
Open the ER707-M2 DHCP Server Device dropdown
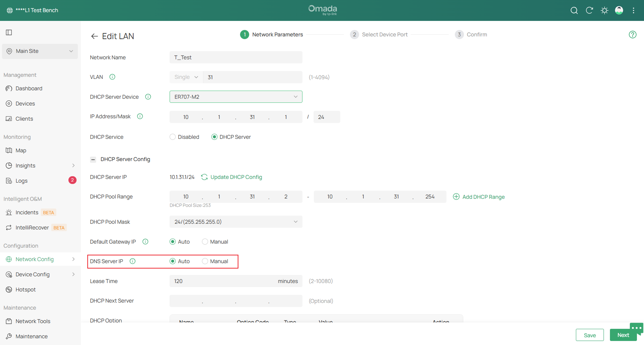[x=236, y=97]
